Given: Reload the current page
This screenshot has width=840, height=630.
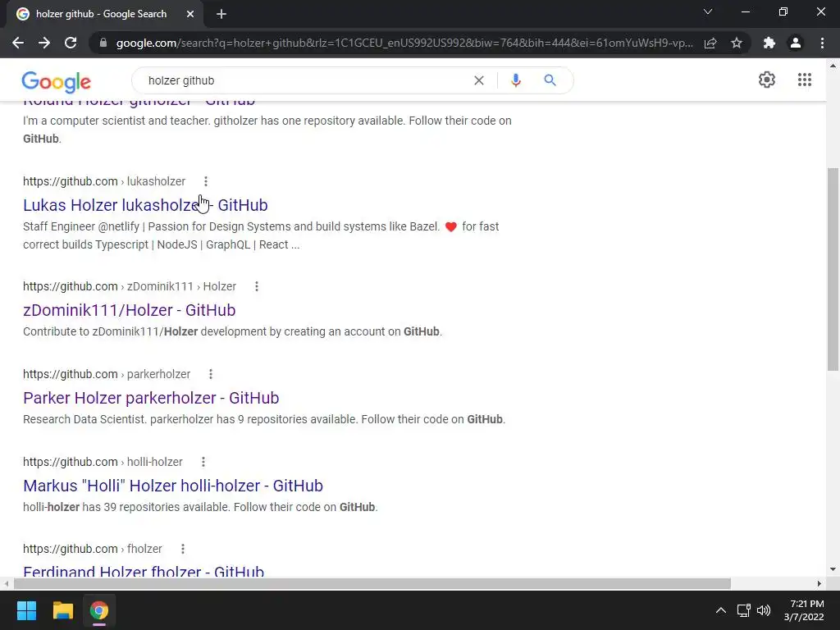Looking at the screenshot, I should [71, 43].
